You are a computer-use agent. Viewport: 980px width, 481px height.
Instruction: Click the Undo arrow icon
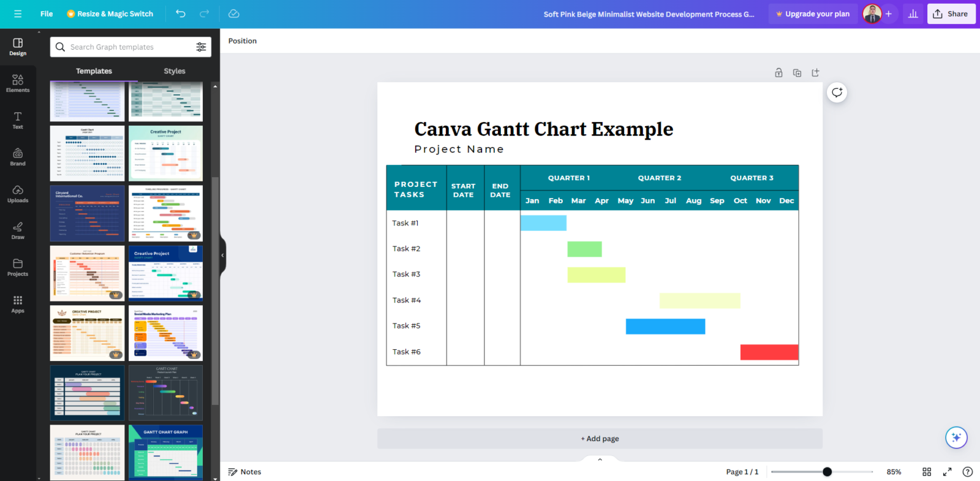click(x=181, y=13)
